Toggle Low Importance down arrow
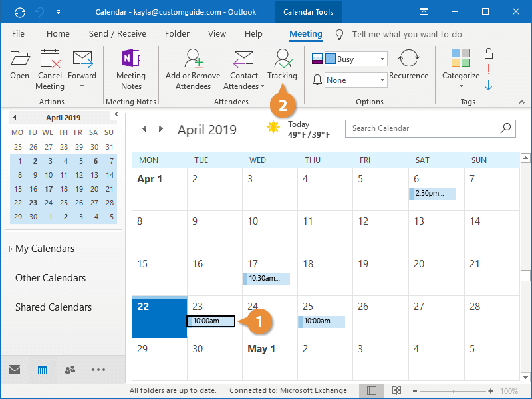Screen dimensions: 532x399 (x=489, y=85)
